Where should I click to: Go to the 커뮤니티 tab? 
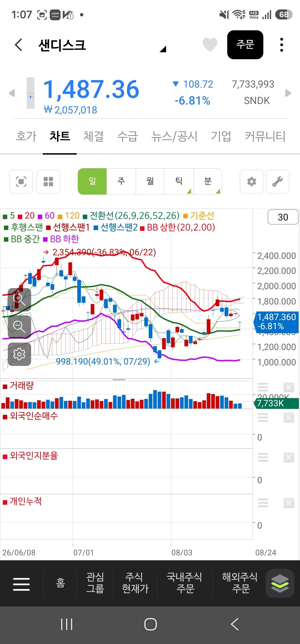pyautogui.click(x=265, y=136)
